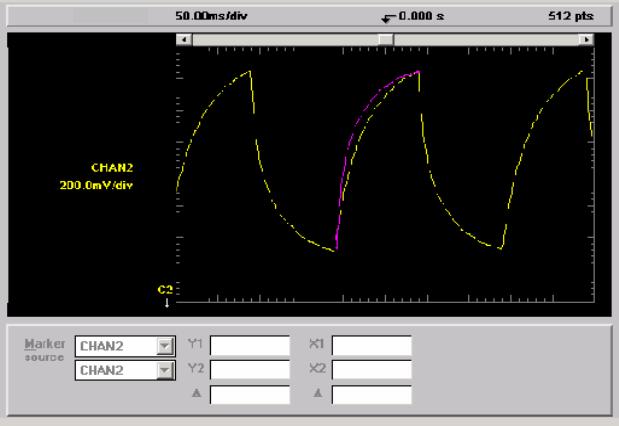Click the delta Y readout field
The image size is (619, 426).
249,394
